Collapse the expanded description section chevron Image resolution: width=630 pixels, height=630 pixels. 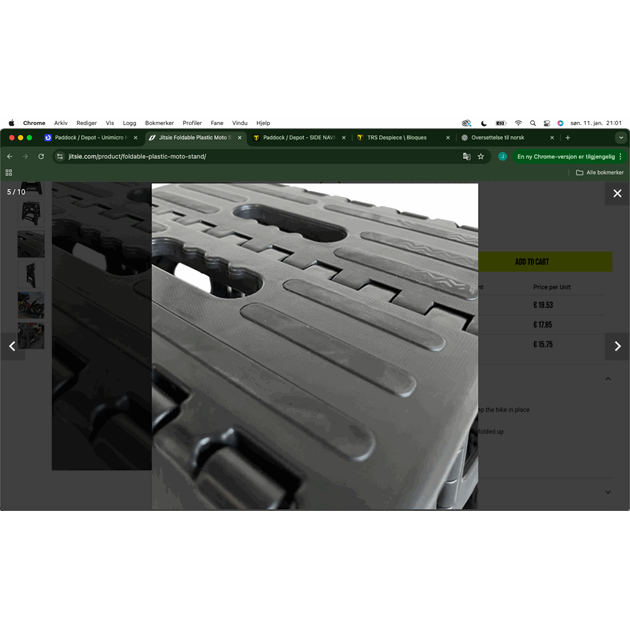(x=608, y=379)
